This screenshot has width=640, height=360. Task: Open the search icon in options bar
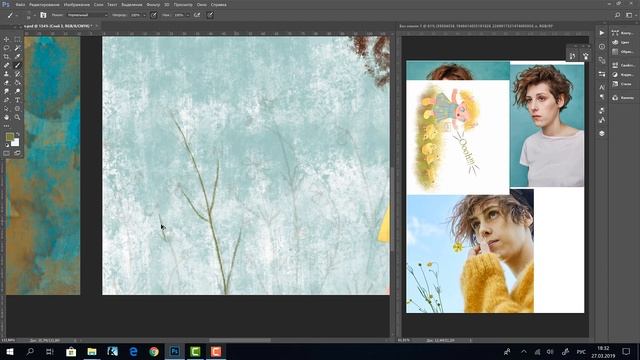[618, 15]
